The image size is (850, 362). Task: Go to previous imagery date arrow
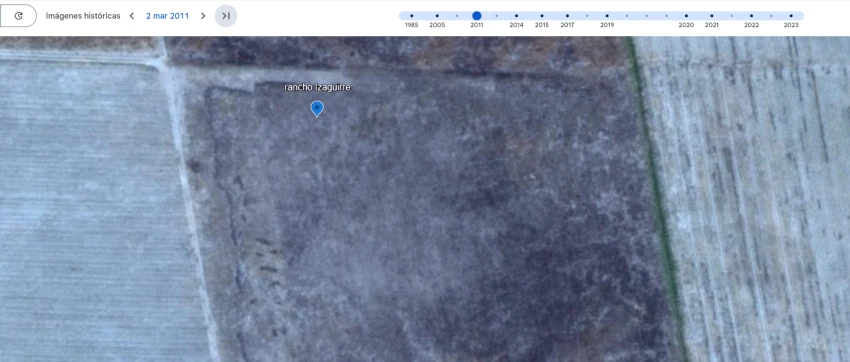(x=132, y=16)
